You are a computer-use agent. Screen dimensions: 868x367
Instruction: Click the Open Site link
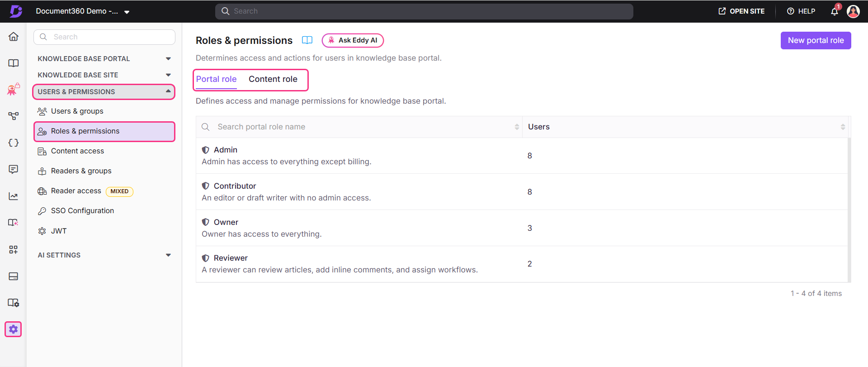742,11
